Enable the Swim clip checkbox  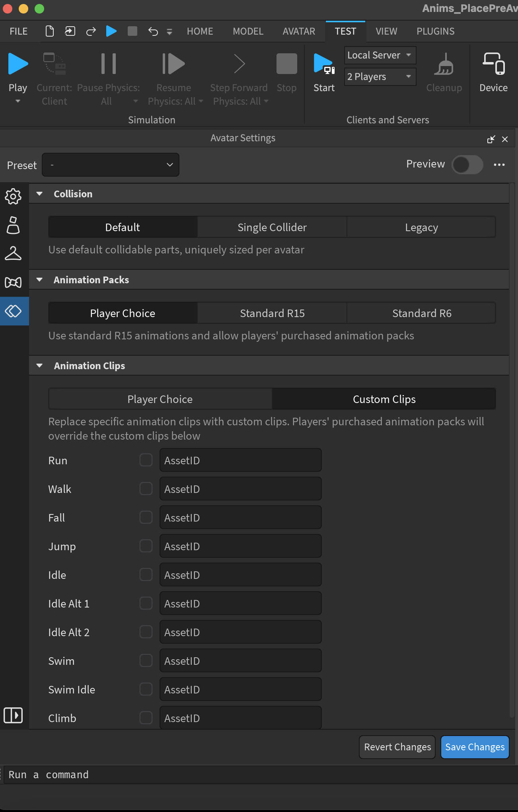[146, 660]
